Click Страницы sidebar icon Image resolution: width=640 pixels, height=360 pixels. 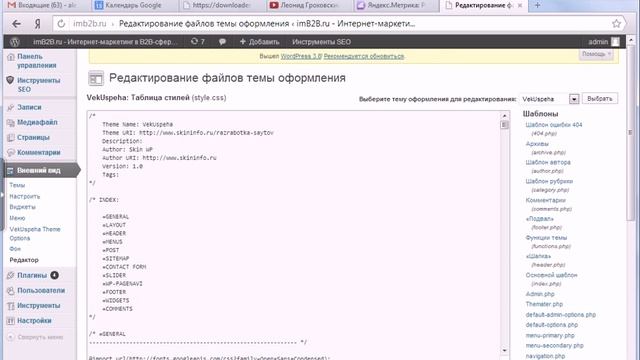[11, 138]
